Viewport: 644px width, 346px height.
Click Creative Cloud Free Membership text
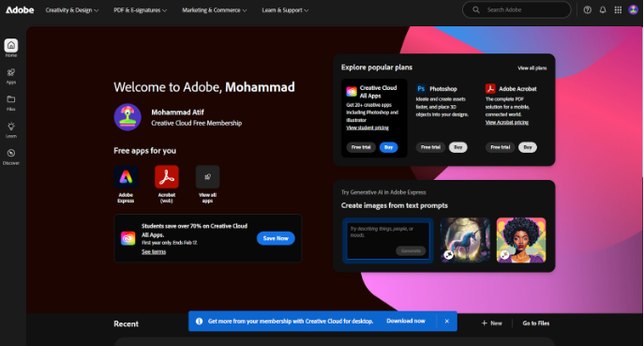(x=196, y=123)
